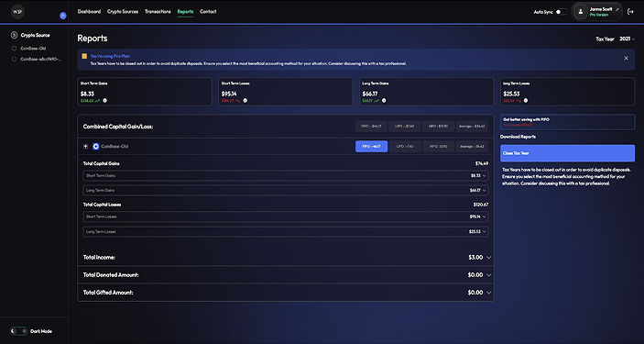Click the You're using Pro Plan text
Viewport: 644px width, 344px height.
(x=111, y=56)
